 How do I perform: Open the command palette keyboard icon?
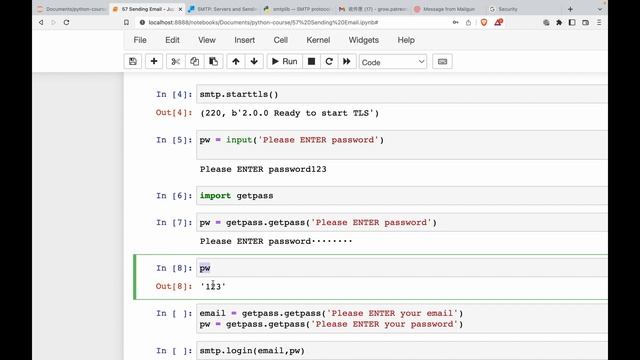coord(442,62)
